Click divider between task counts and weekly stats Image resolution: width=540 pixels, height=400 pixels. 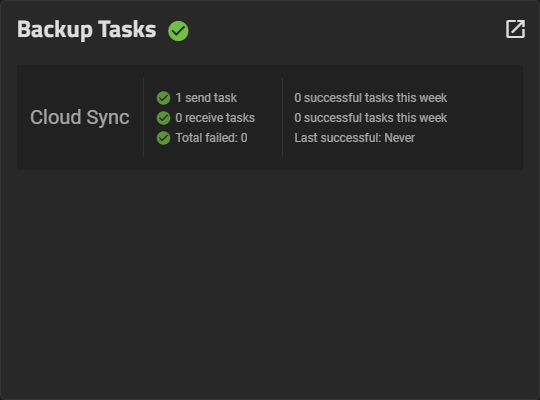[282, 117]
